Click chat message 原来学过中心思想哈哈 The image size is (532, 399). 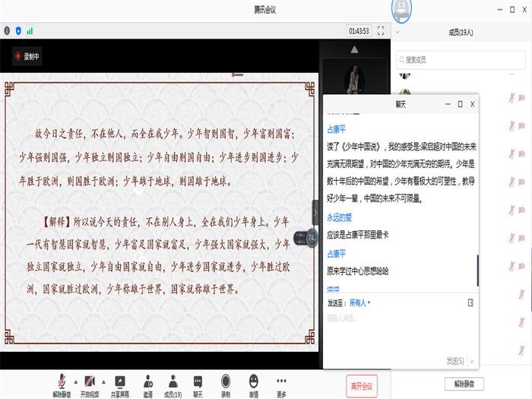pos(358,271)
